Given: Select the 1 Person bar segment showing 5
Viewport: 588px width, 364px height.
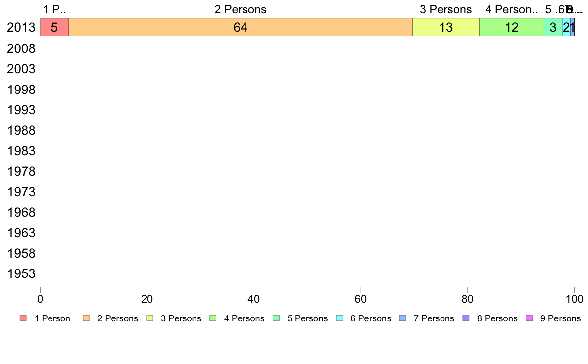Looking at the screenshot, I should click(x=54, y=27).
